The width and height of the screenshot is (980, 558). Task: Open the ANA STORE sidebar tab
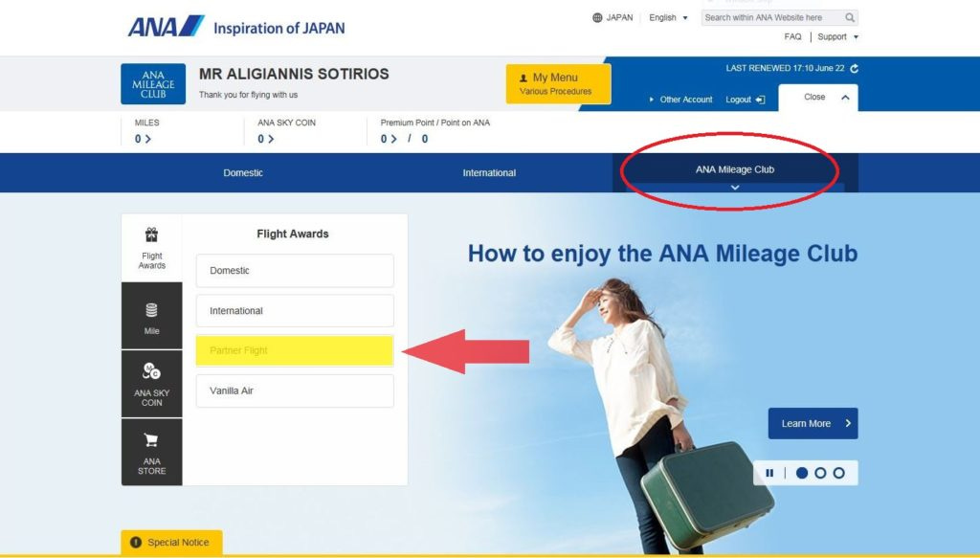point(152,452)
